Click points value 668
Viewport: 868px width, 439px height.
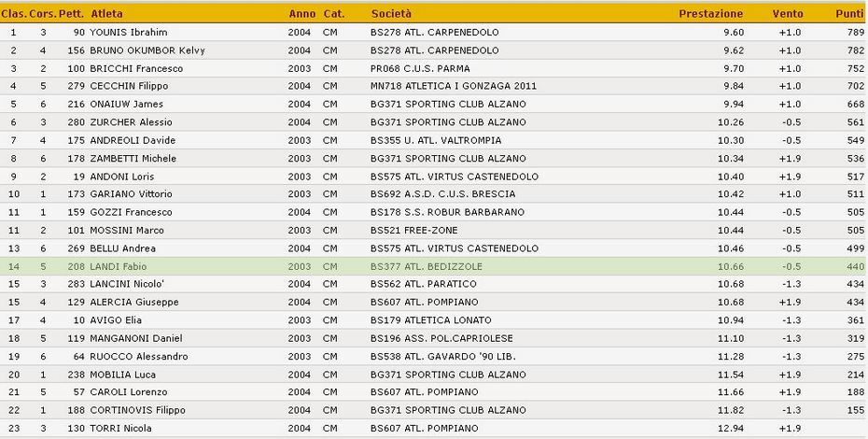(856, 105)
